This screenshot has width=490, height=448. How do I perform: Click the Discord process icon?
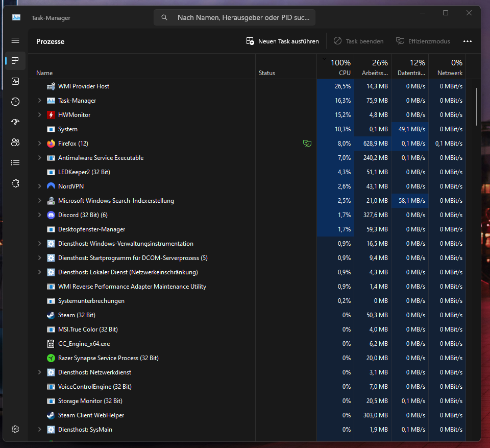[51, 215]
